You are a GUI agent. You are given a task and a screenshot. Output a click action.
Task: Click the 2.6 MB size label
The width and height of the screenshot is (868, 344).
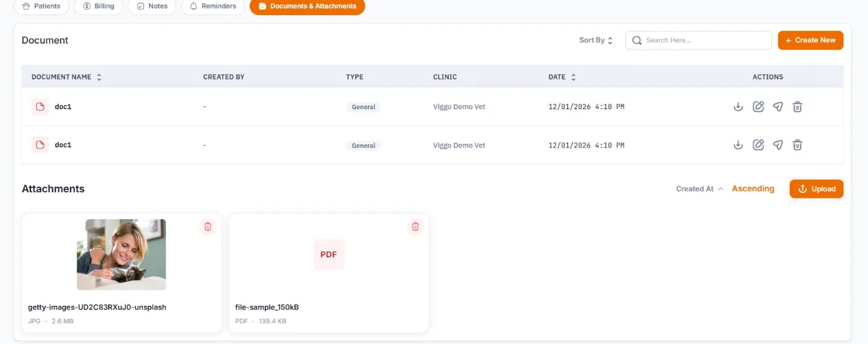63,321
